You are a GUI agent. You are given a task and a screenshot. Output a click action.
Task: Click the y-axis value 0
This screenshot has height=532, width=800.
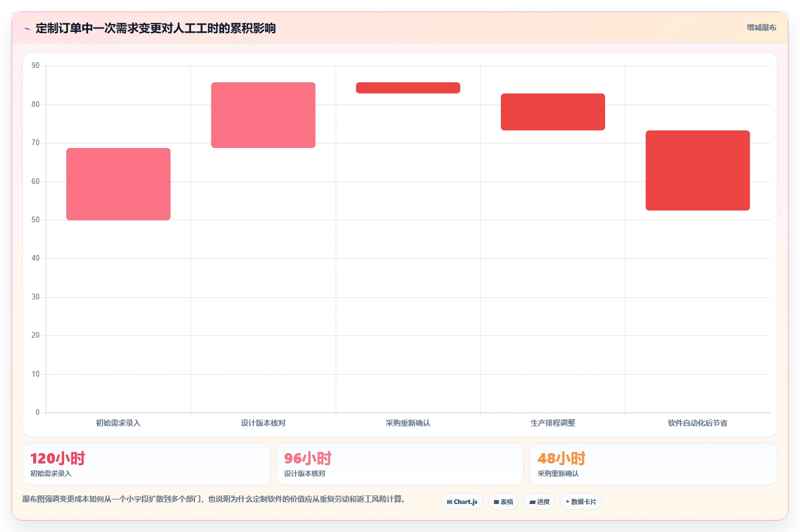click(x=38, y=413)
